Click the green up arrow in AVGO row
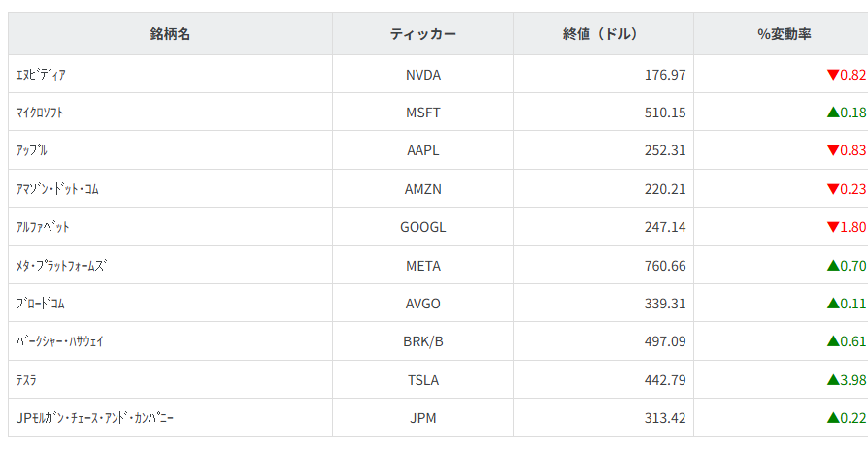868x451 pixels. 832,304
